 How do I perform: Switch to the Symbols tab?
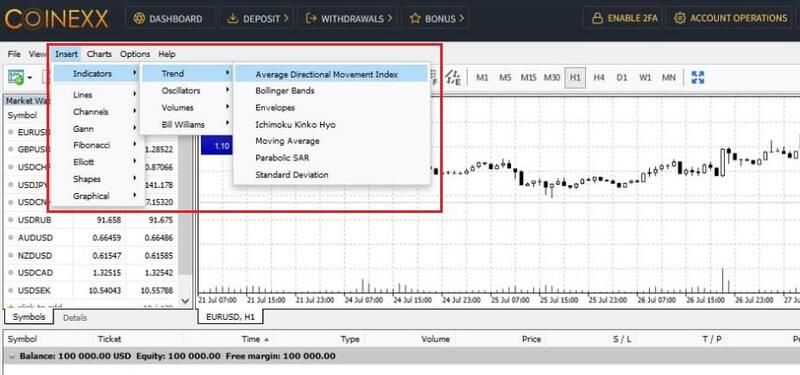pos(29,317)
